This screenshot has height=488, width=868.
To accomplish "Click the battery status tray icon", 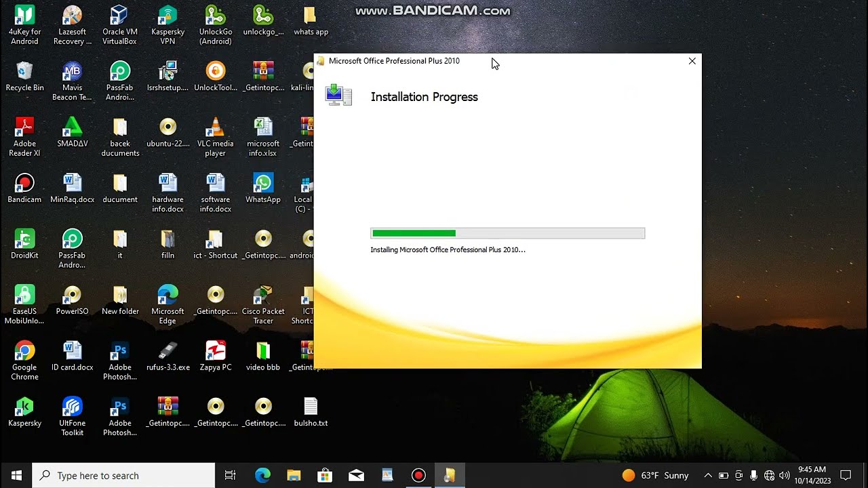I will 724,475.
